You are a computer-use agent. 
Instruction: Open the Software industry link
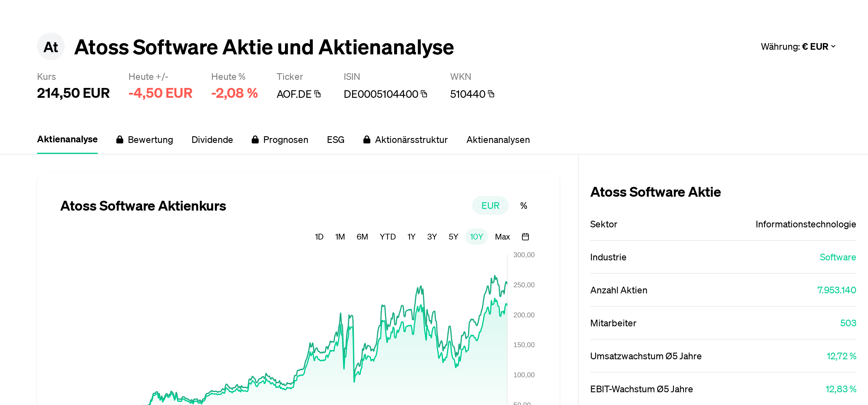click(838, 257)
